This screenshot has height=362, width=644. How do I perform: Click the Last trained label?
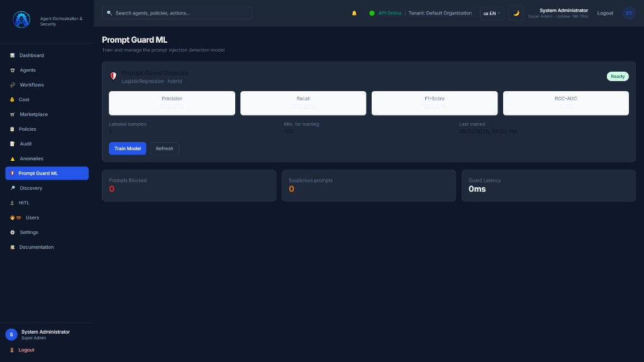pos(472,124)
